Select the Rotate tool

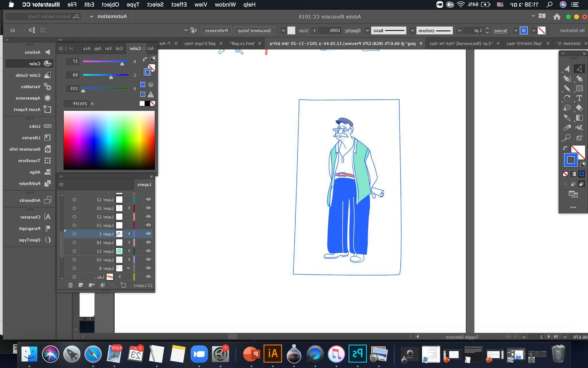click(567, 98)
